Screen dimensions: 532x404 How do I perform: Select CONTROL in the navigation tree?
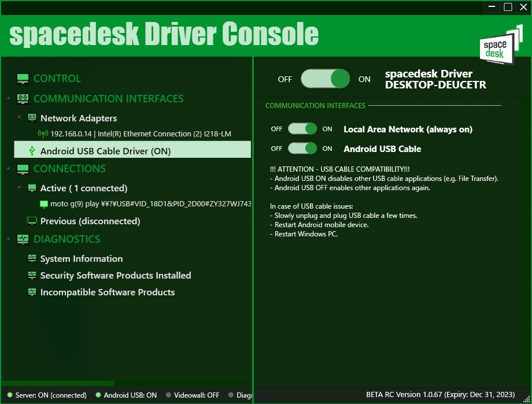tap(57, 79)
